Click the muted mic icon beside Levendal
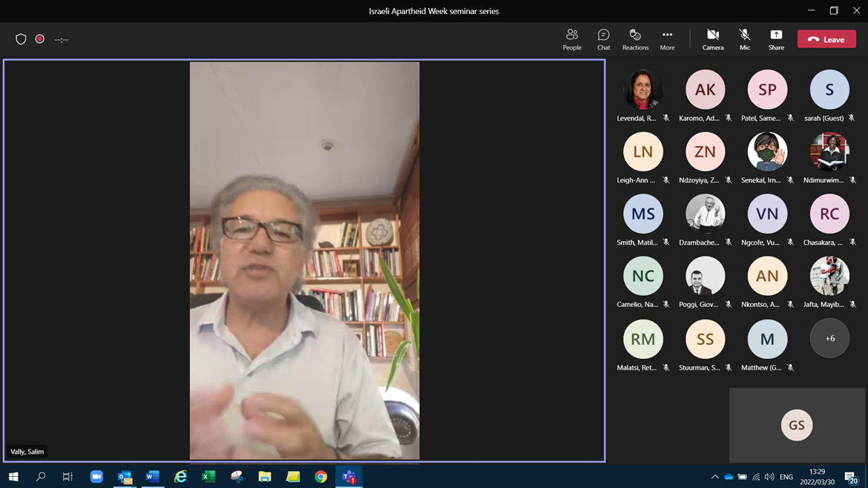 [x=666, y=118]
